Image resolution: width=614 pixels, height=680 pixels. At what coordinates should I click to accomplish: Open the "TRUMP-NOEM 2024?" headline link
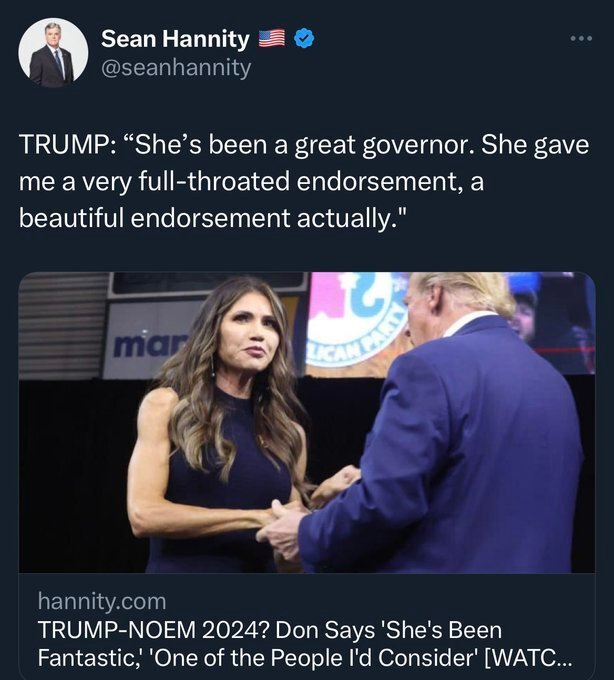pyautogui.click(x=268, y=631)
